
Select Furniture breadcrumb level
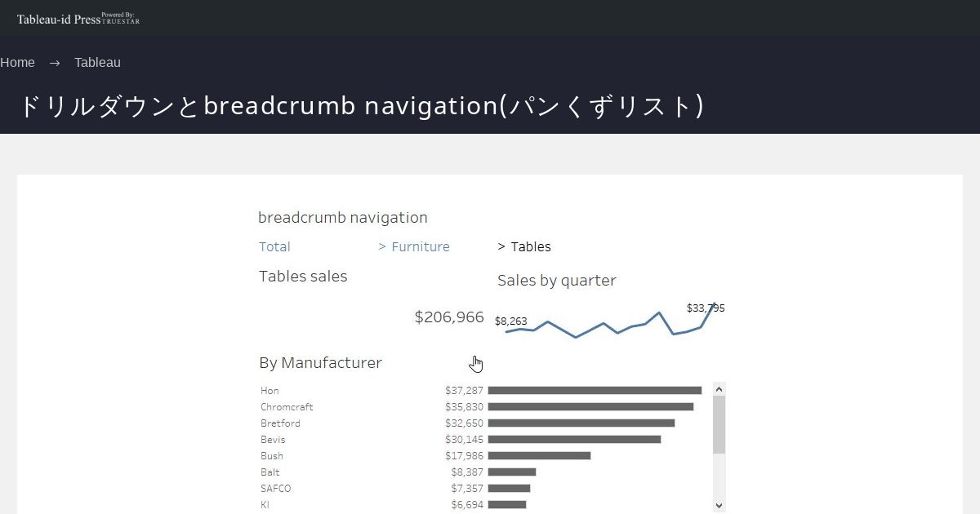[x=414, y=246]
